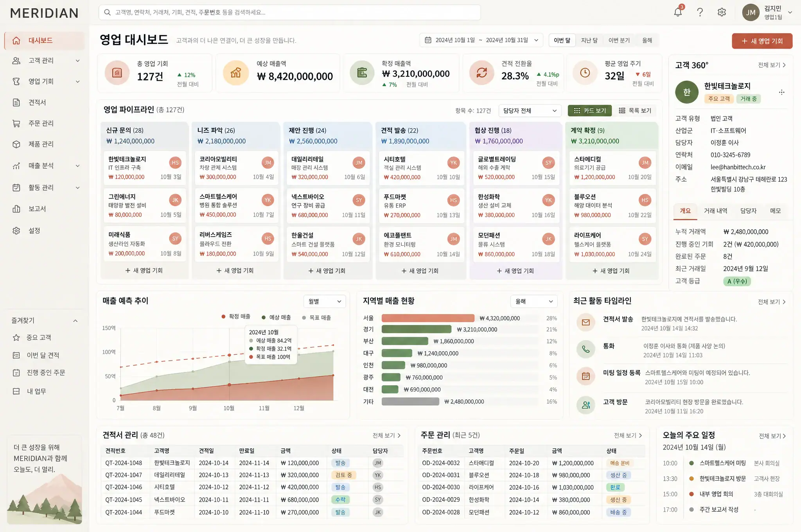Switch pipeline to 목록 보기
This screenshot has height=532, width=801.
635,111
